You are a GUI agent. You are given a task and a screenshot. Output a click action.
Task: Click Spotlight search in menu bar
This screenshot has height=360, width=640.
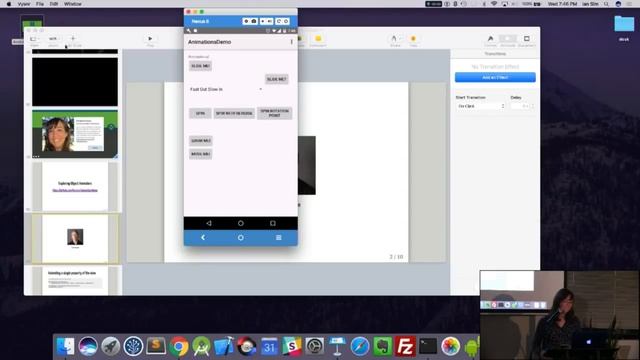point(607,4)
